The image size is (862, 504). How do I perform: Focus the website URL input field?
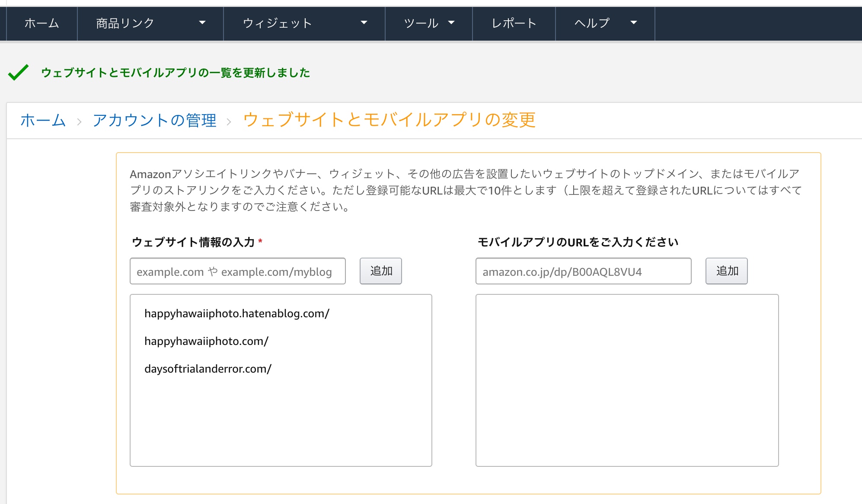pyautogui.click(x=238, y=271)
